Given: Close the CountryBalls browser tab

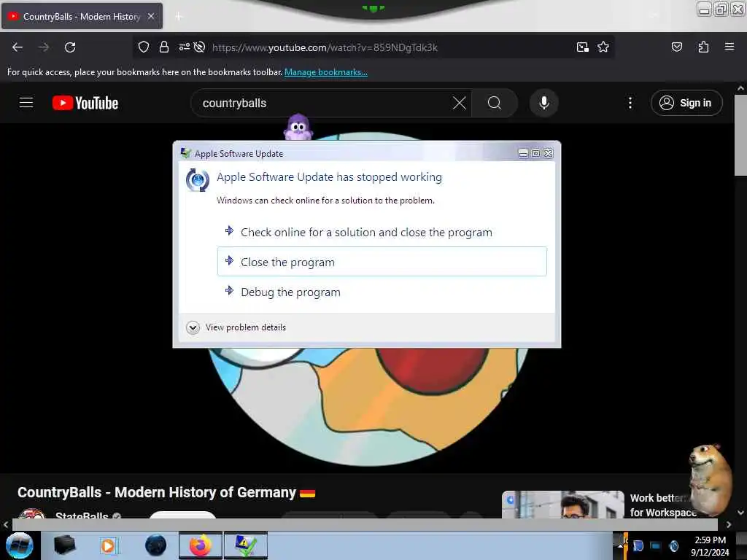Looking at the screenshot, I should (150, 16).
